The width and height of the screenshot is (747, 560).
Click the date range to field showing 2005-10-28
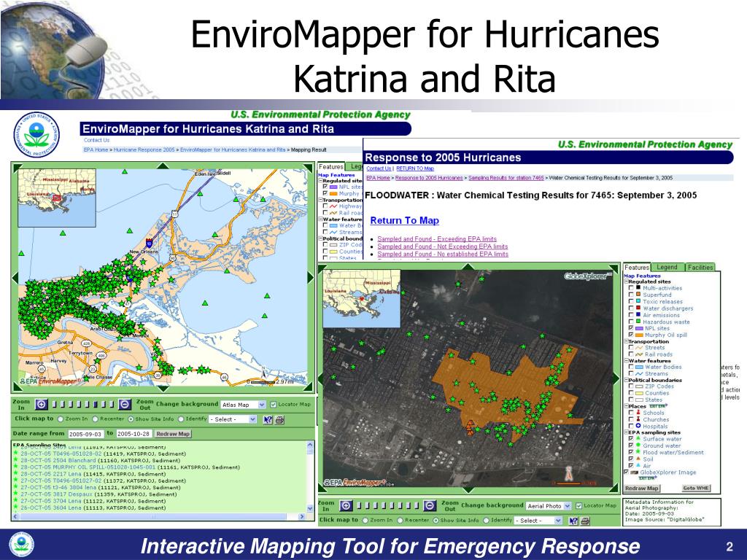pos(133,435)
